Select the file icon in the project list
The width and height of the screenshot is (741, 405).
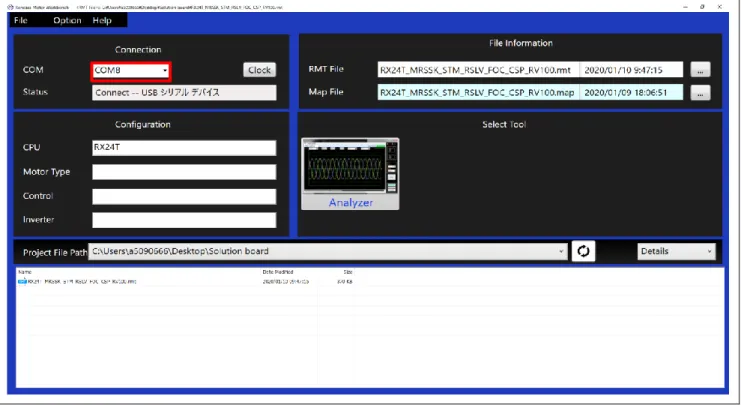tap(22, 281)
